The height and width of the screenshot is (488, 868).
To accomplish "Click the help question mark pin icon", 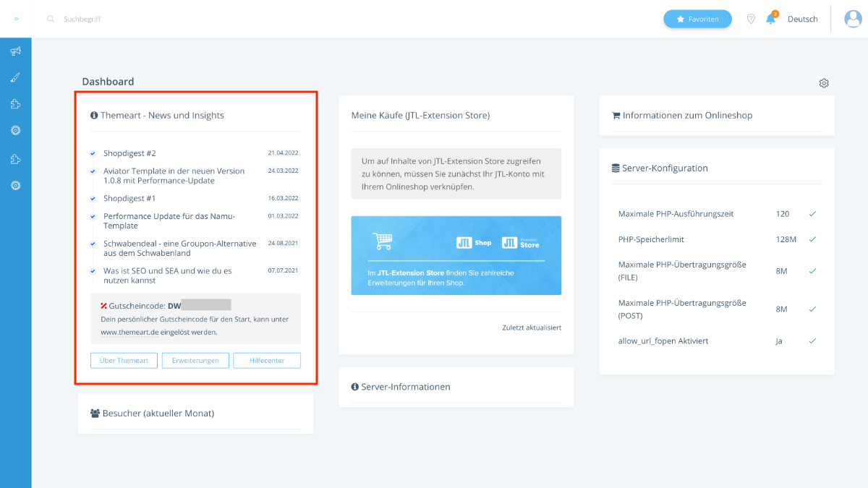I will pyautogui.click(x=751, y=20).
